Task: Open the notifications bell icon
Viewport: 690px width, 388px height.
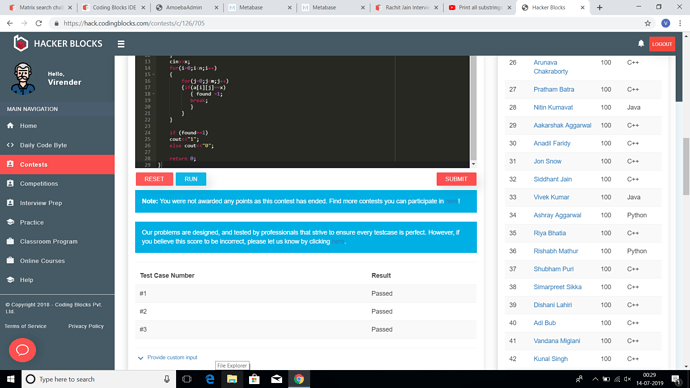Action: click(641, 44)
